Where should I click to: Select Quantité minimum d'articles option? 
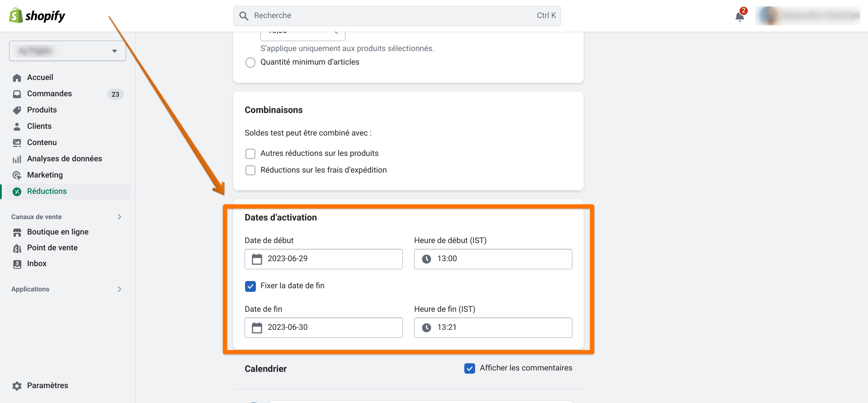(x=250, y=62)
